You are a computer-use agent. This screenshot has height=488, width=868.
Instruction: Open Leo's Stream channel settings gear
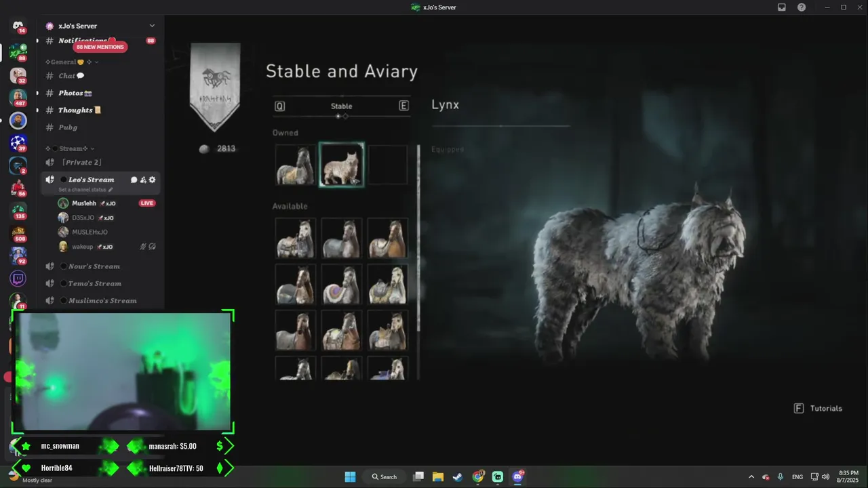[152, 180]
